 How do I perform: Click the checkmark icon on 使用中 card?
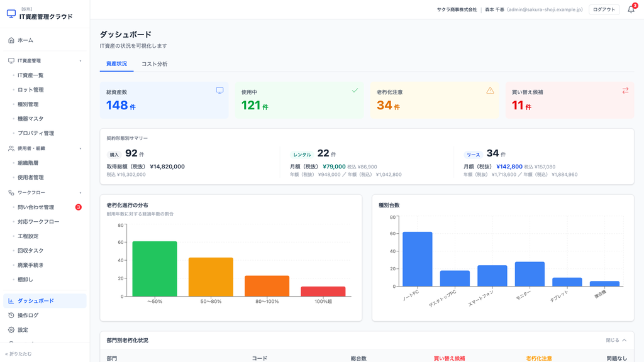(x=355, y=90)
